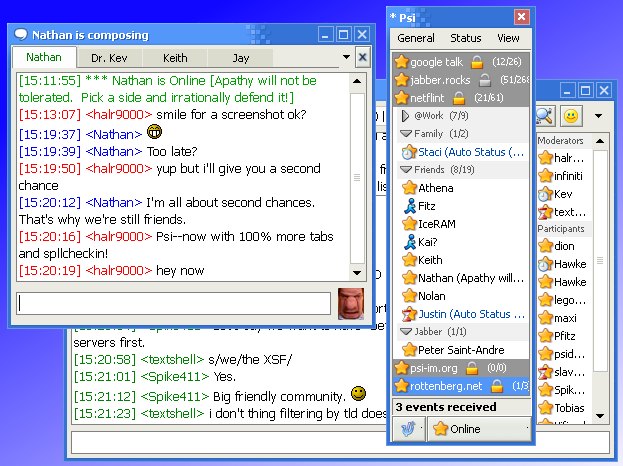623x466 pixels.
Task: Select contact Peter Saint-Andre in roster
Action: point(463,350)
